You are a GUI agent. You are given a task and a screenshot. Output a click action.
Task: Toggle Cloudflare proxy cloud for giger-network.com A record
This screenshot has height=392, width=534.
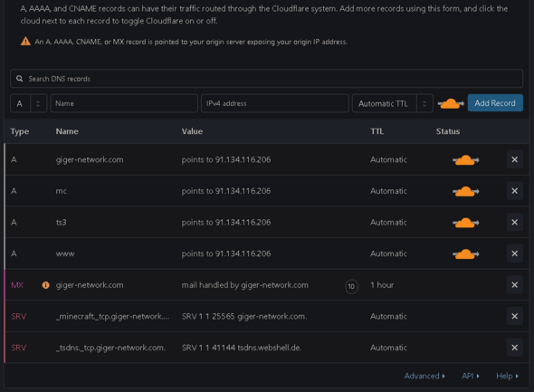465,159
